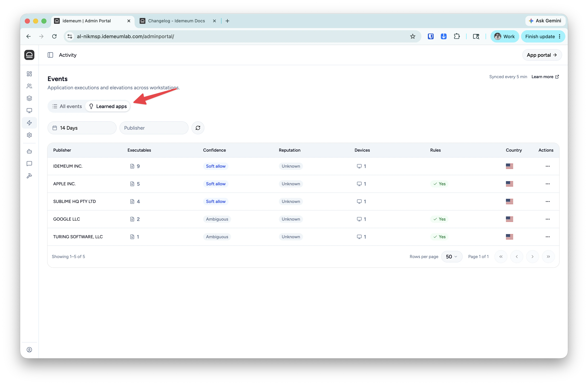The height and width of the screenshot is (385, 588).
Task: Open the users icon in sidebar
Action: pos(29,86)
